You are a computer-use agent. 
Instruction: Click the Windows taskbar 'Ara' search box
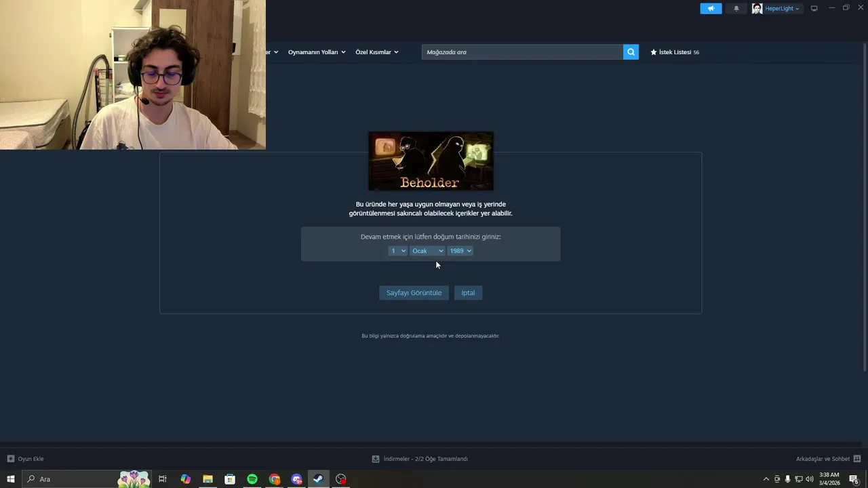[x=87, y=479]
